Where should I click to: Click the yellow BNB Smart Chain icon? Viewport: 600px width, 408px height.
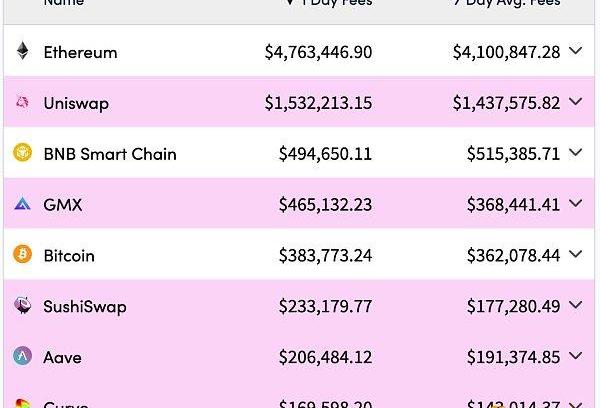point(22,153)
